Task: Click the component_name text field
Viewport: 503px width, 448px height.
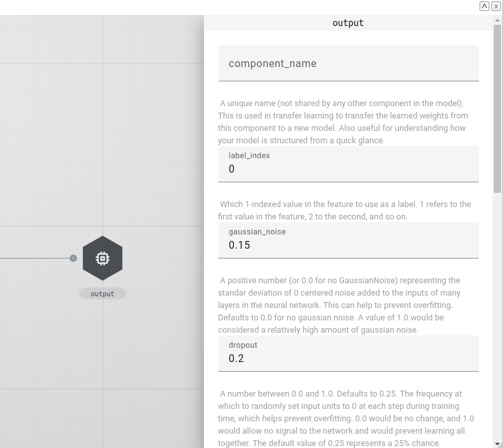Action: tap(348, 64)
